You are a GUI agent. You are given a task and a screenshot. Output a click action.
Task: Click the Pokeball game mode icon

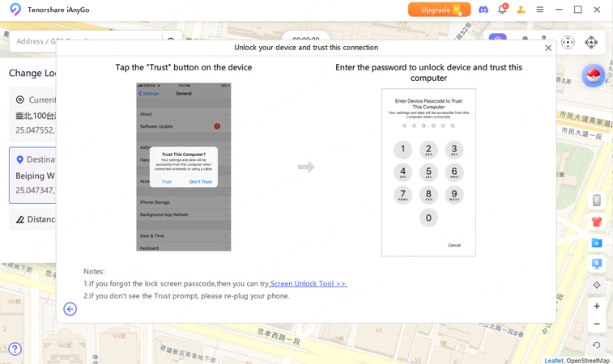click(x=593, y=75)
